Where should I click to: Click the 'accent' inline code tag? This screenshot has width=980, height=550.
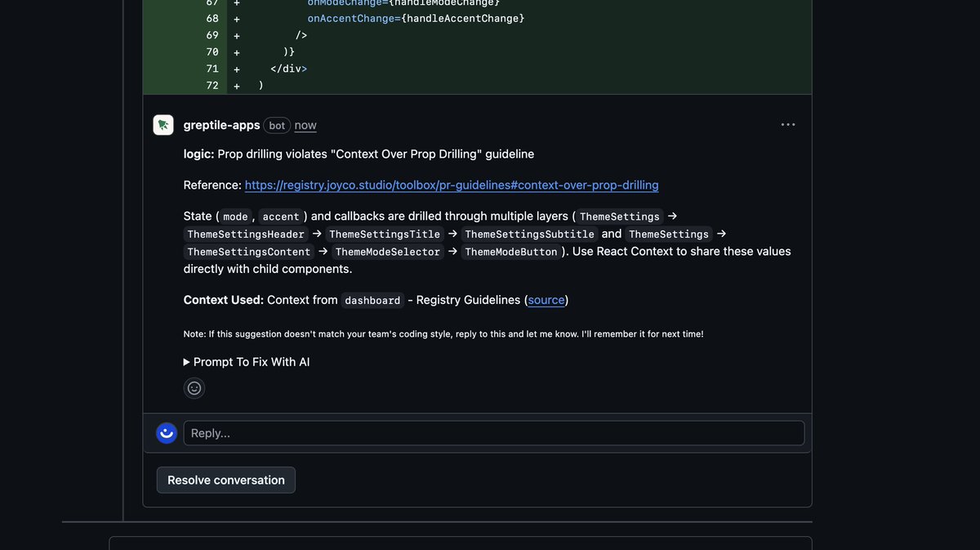[x=281, y=217]
